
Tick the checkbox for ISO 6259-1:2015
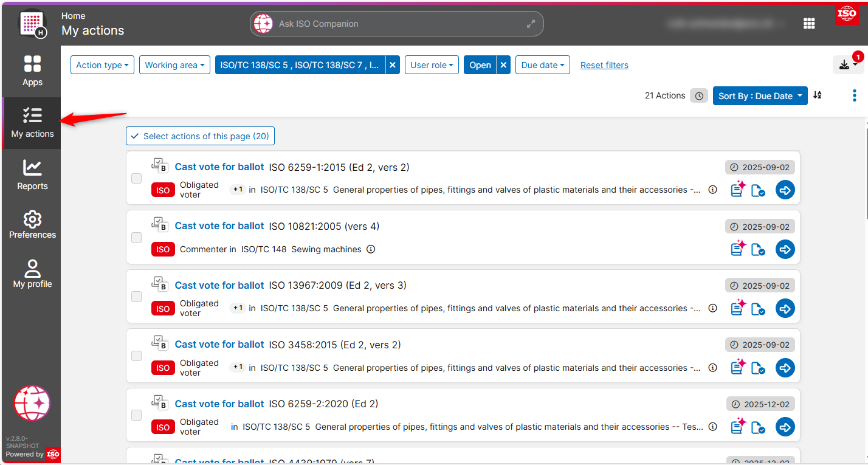137,178
